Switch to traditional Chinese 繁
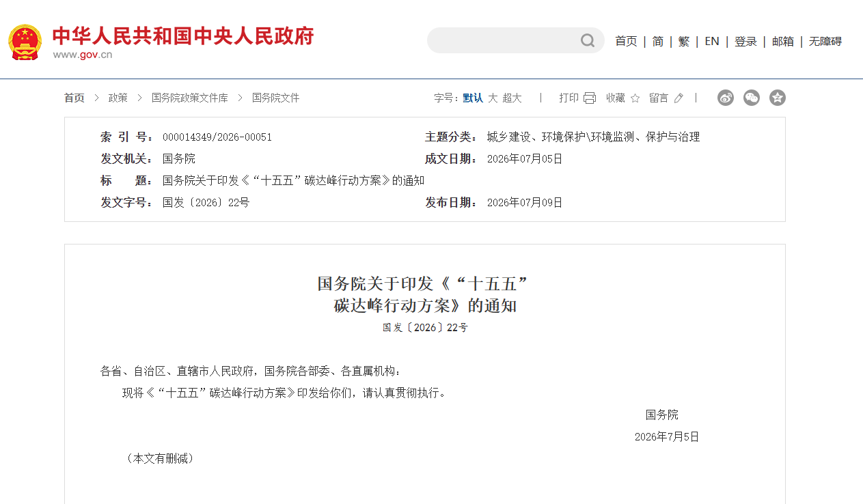863x504 pixels. 684,42
